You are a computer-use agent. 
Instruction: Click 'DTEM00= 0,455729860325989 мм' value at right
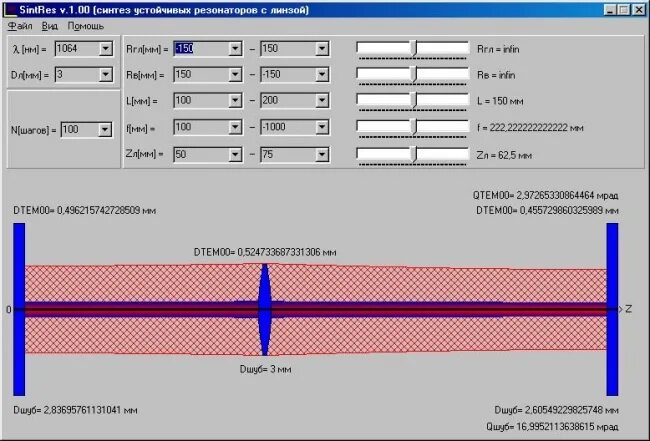click(x=547, y=211)
